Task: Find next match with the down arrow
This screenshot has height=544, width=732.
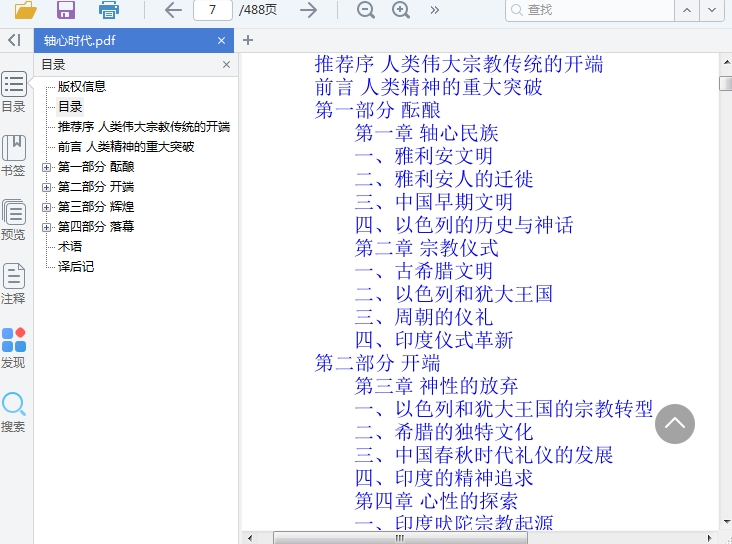Action: (x=712, y=10)
